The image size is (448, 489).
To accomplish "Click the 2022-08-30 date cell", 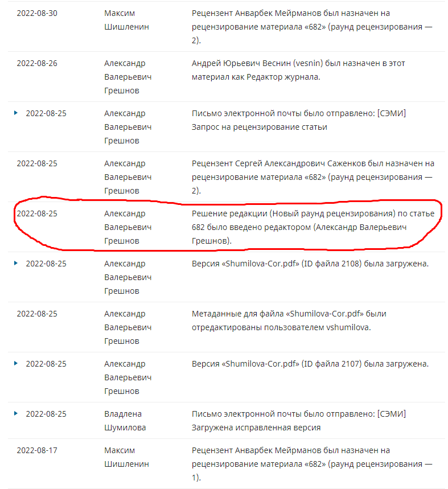I will (x=37, y=13).
